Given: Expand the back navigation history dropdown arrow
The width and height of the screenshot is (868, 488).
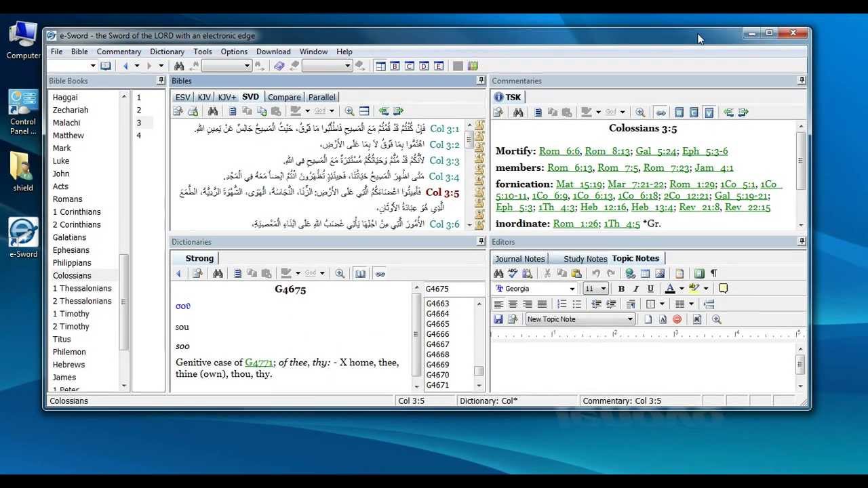Looking at the screenshot, I should (x=136, y=66).
